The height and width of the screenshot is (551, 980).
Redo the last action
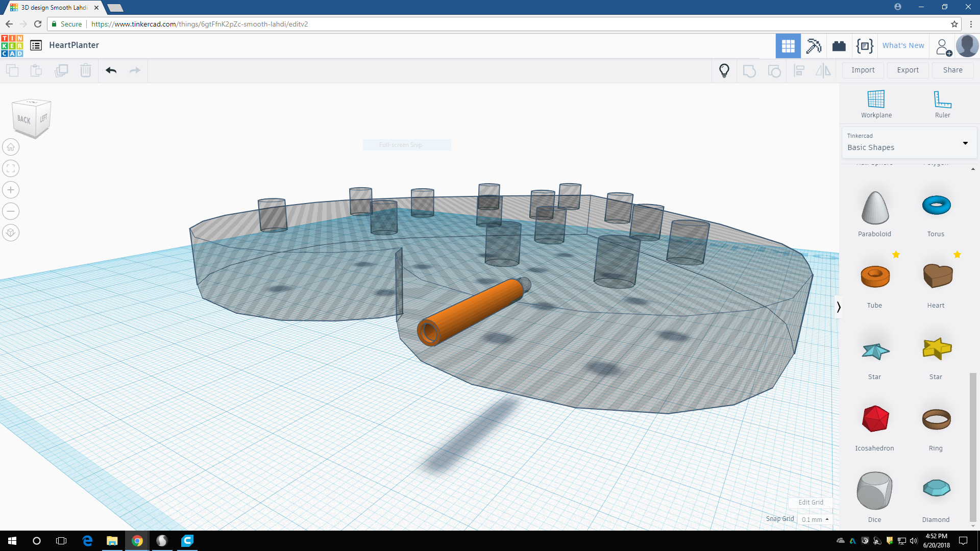135,70
